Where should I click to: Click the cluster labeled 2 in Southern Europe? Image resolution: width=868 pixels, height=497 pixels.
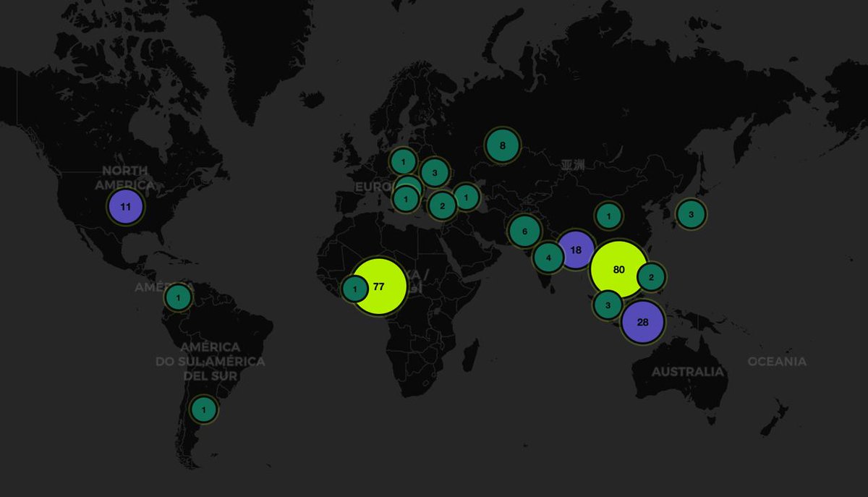click(442, 206)
